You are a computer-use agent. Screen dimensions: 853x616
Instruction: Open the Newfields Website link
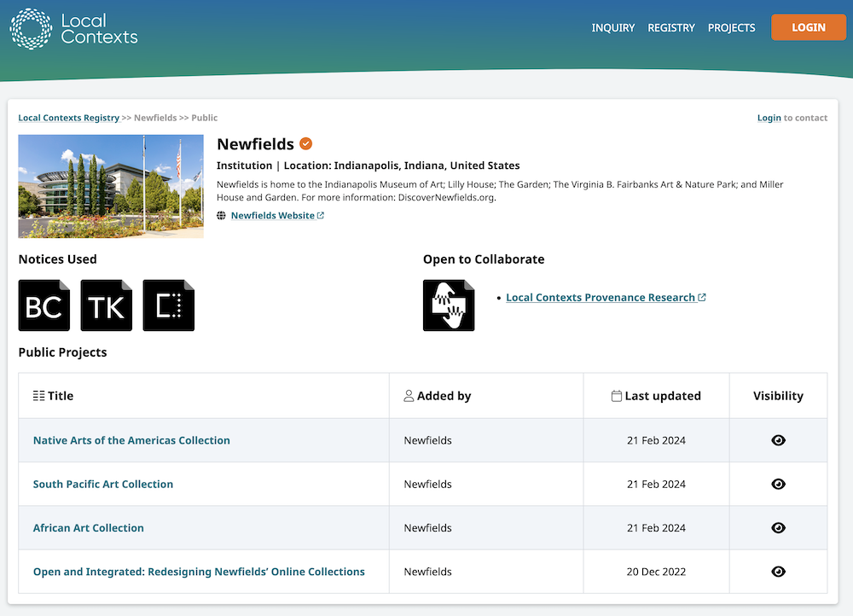pyautogui.click(x=272, y=216)
